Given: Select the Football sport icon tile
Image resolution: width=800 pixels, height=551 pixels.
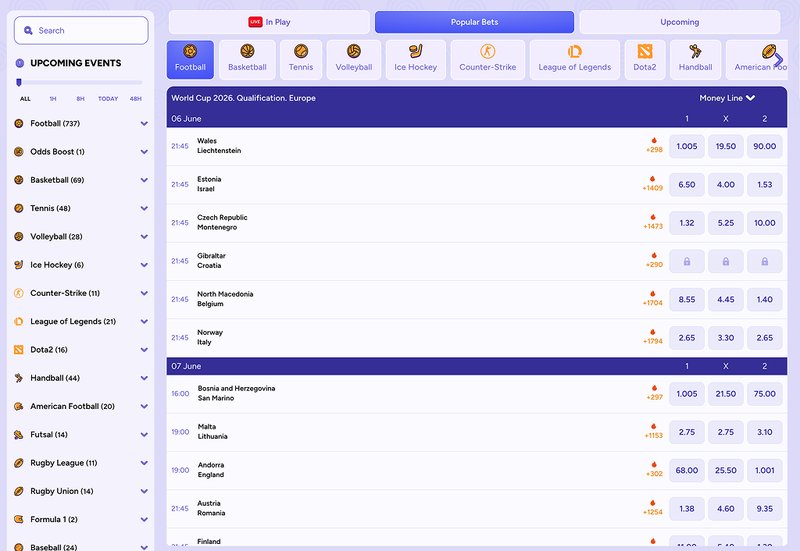Looking at the screenshot, I should (x=190, y=59).
